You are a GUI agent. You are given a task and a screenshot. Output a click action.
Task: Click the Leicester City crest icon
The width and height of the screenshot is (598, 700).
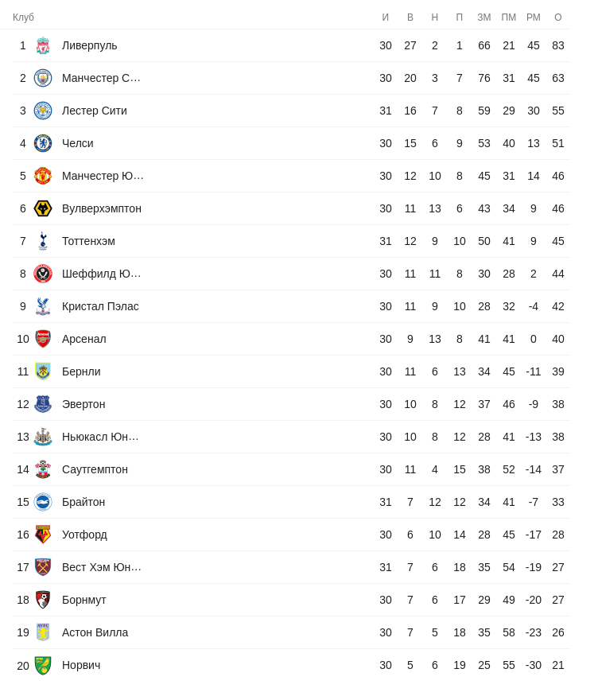(x=43, y=111)
